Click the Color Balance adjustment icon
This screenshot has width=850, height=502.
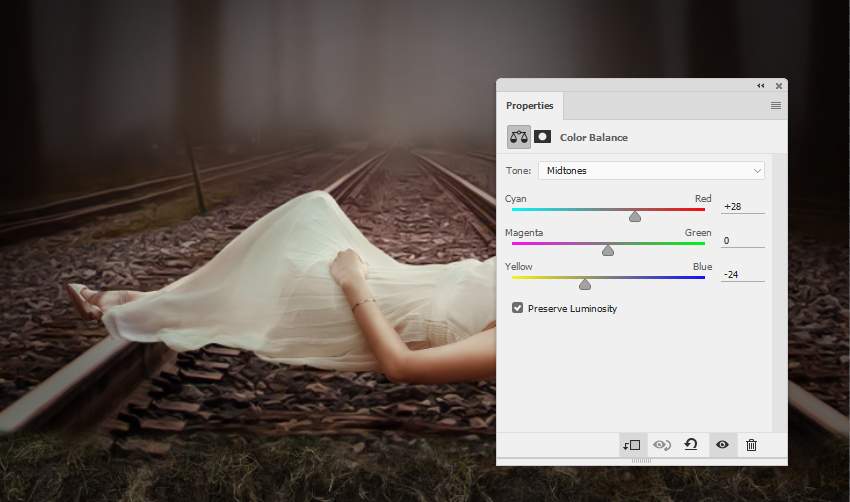tap(519, 137)
